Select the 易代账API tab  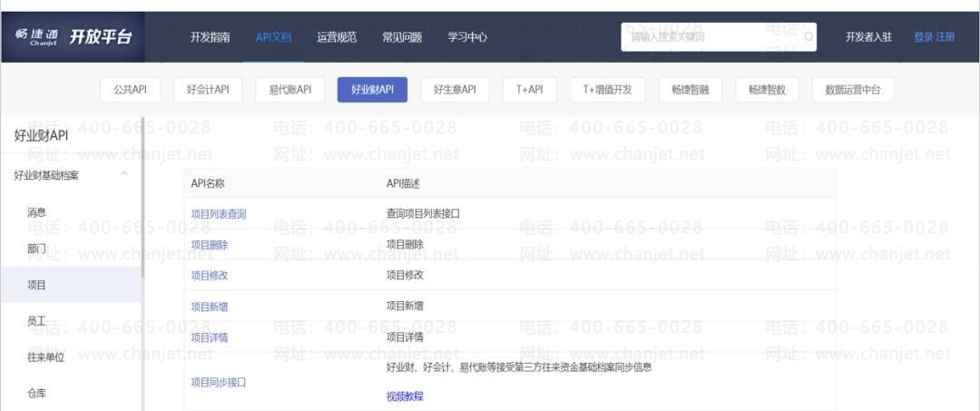point(290,89)
